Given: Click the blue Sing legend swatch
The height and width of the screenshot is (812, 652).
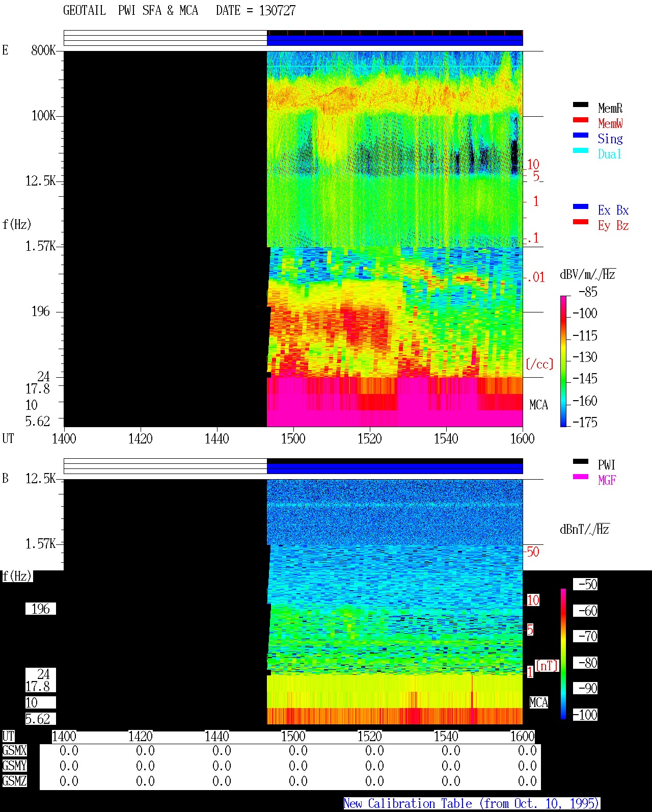Looking at the screenshot, I should [x=581, y=136].
